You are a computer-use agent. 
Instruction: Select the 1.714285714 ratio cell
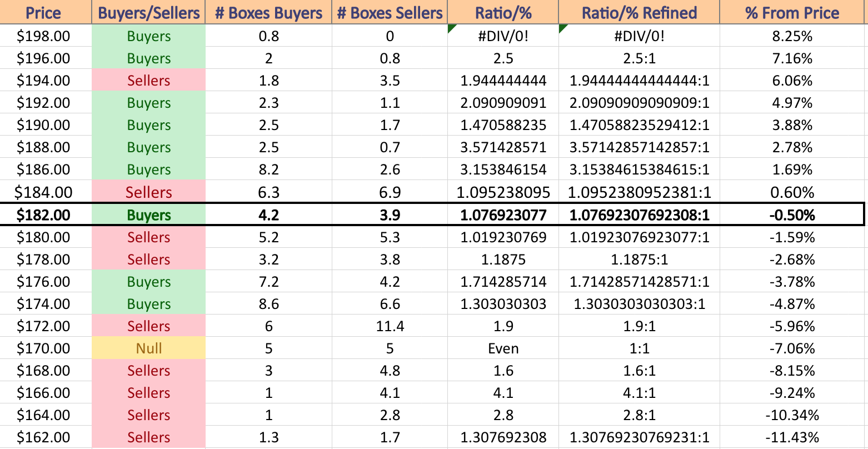point(503,282)
